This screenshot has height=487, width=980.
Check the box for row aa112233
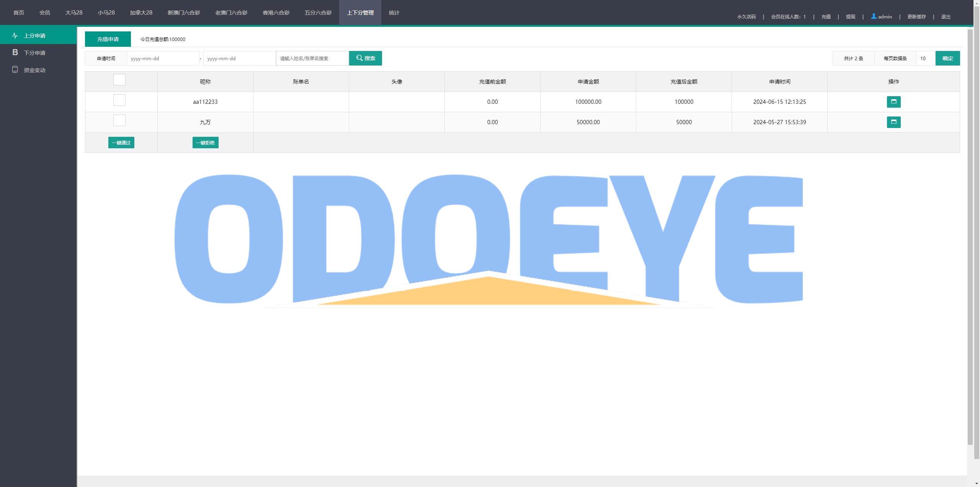(x=119, y=100)
